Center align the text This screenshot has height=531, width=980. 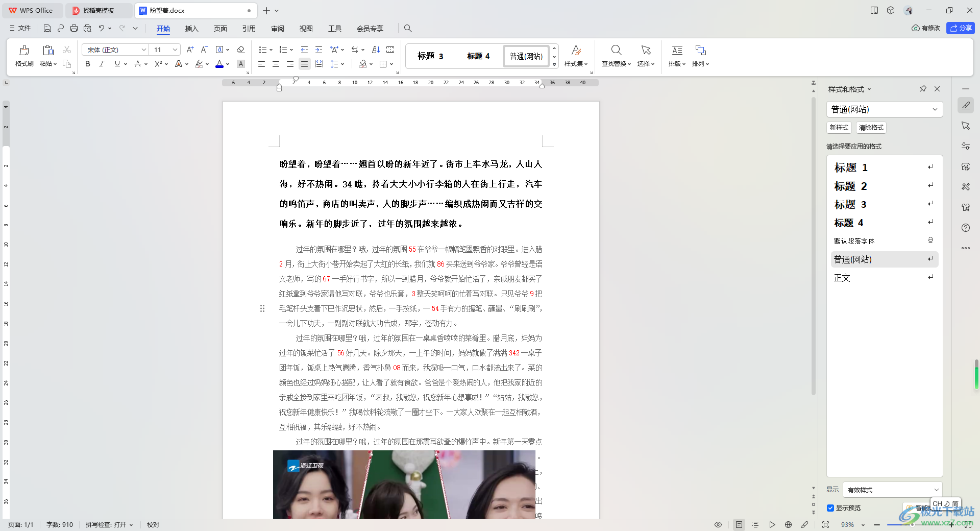pos(276,64)
